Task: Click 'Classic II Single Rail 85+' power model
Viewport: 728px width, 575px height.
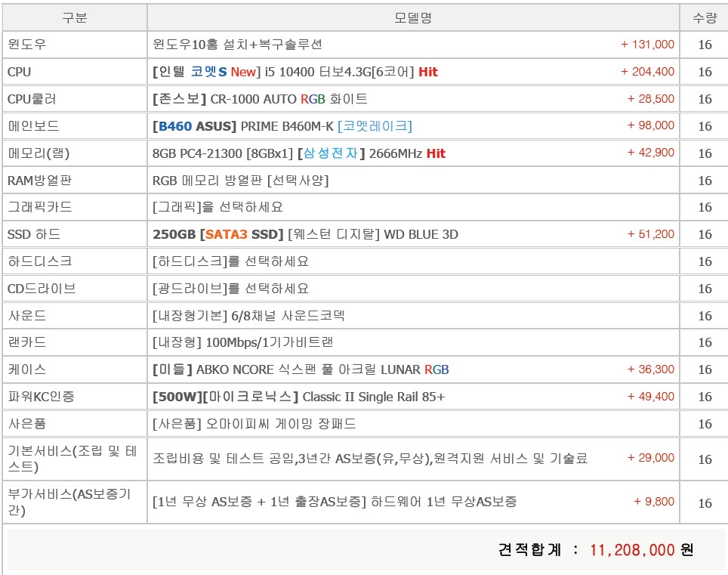Action: 374,397
